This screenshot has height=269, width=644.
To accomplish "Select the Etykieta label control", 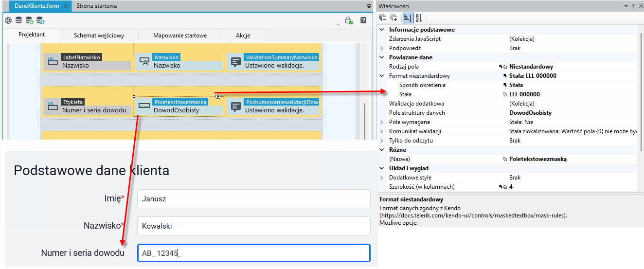I will pyautogui.click(x=88, y=106).
